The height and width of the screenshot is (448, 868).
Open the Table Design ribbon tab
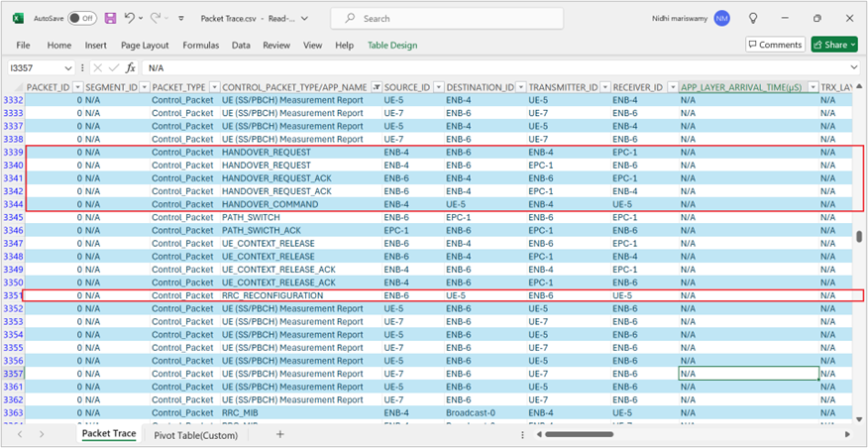[x=392, y=45]
